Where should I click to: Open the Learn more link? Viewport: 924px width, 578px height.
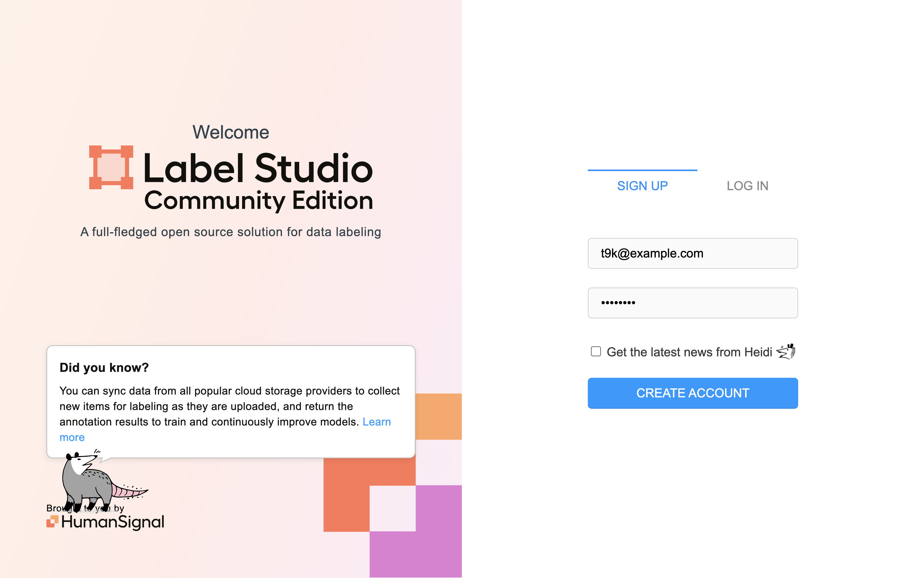[376, 422]
